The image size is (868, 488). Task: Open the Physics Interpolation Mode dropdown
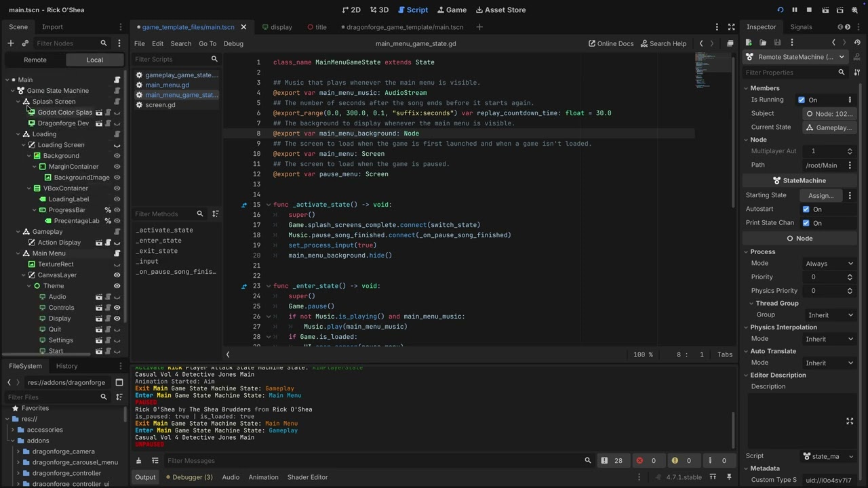[x=830, y=339]
